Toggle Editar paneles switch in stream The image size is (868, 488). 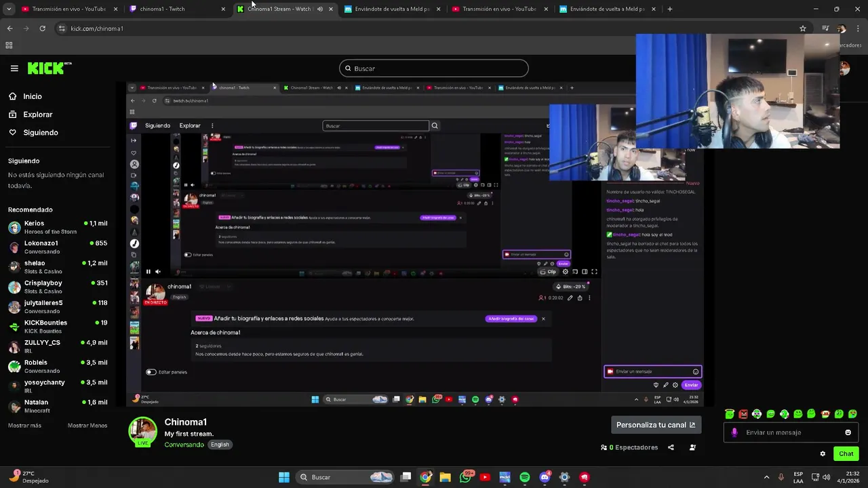151,372
